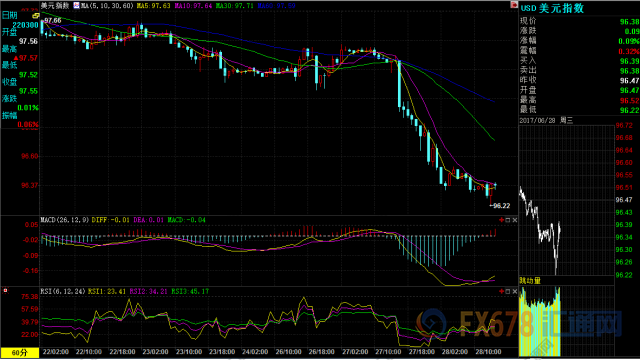
Task: Click the 2017/06/28 周三 date label
Action: [x=546, y=120]
